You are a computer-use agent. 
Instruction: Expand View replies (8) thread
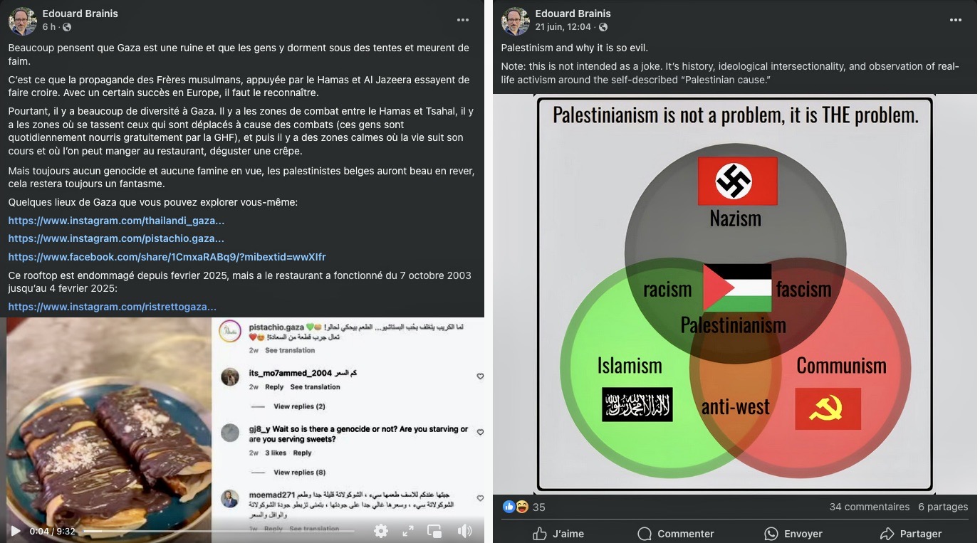point(299,472)
